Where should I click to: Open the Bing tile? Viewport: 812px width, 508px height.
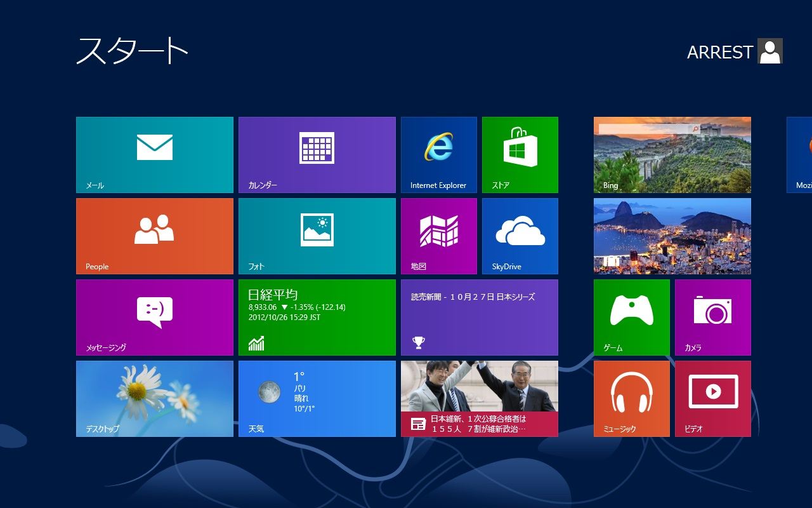[x=672, y=155]
